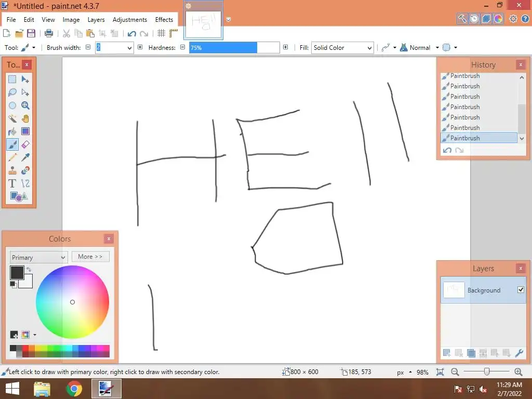
Task: Open layer properties wrench button
Action: (519, 353)
